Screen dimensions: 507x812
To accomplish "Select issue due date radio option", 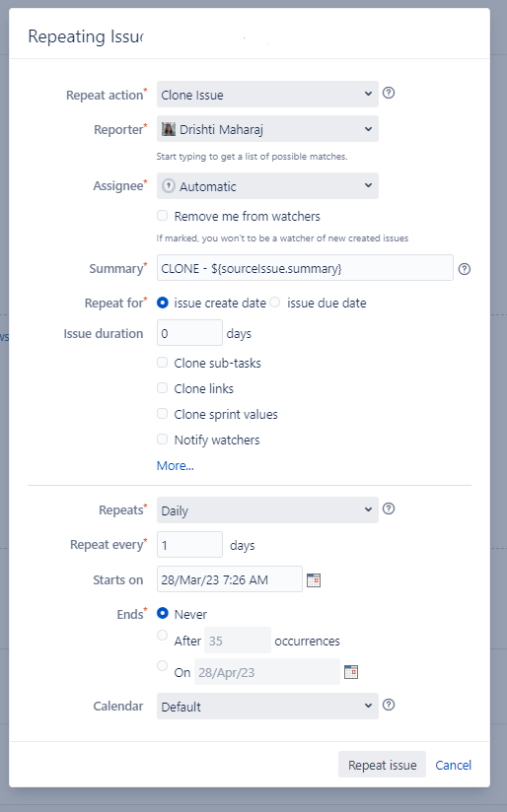I will tap(275, 302).
